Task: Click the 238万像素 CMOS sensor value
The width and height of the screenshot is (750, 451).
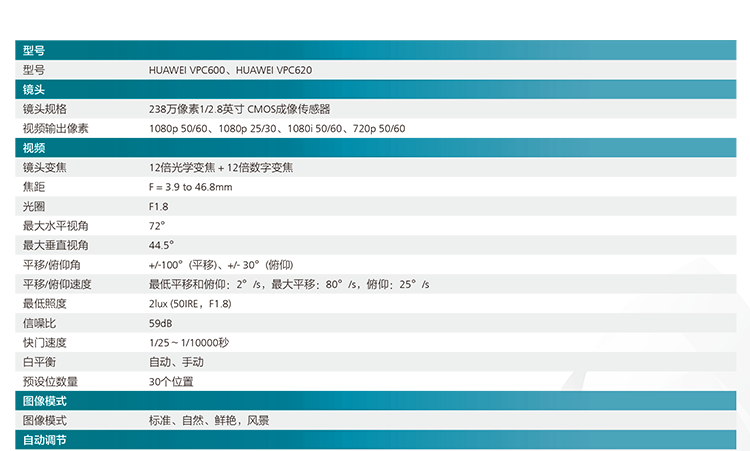Action: point(239,109)
